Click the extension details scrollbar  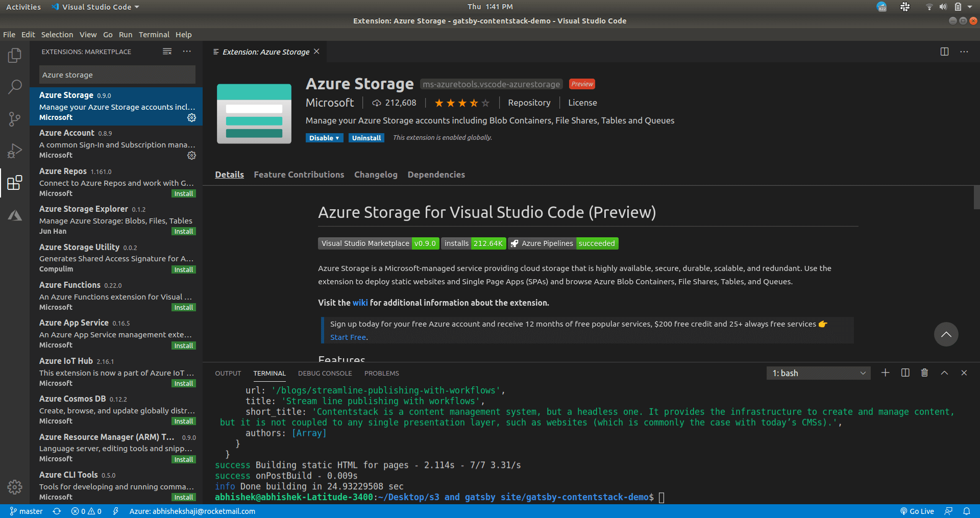(x=976, y=198)
